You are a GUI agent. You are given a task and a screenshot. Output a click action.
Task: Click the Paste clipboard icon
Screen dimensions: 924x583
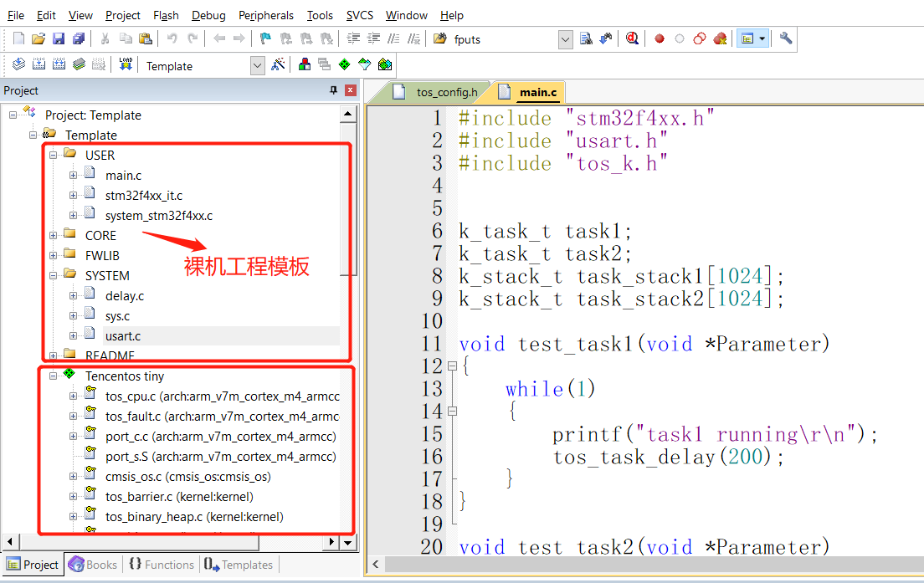tap(146, 38)
